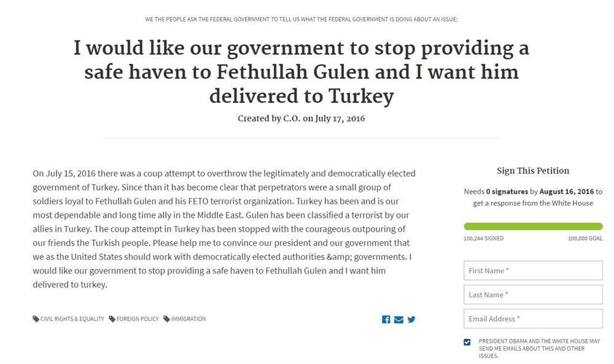Click the Created by C.O. byline

301,118
